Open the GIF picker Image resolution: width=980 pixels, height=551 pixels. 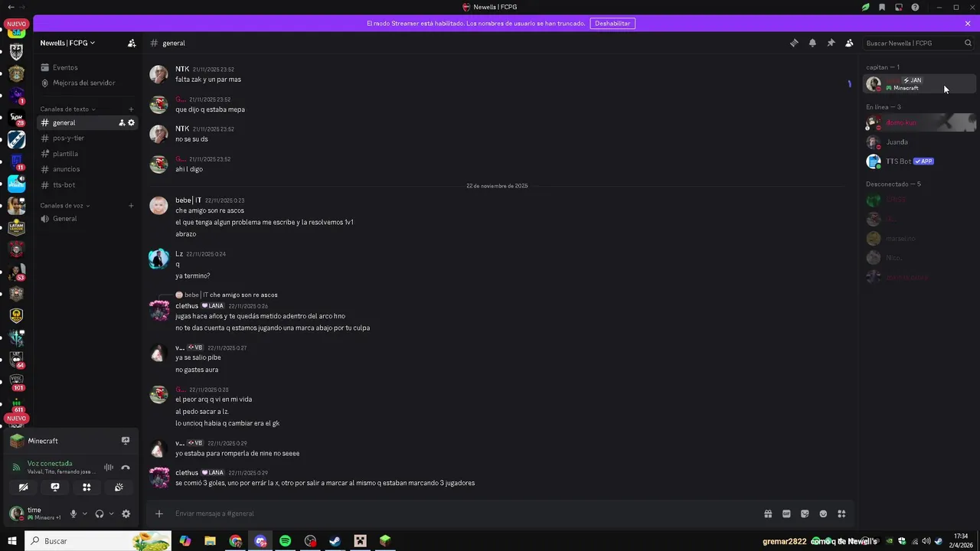pos(786,514)
